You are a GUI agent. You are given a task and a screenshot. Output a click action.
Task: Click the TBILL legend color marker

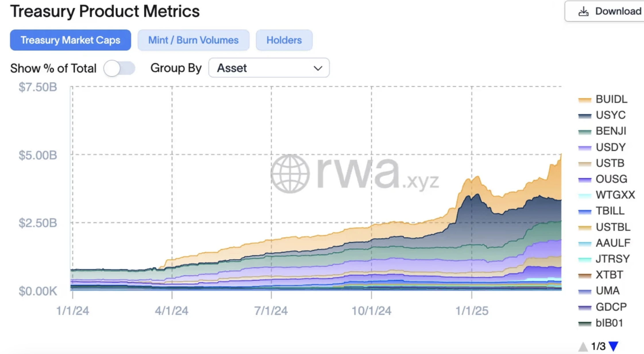(x=585, y=212)
